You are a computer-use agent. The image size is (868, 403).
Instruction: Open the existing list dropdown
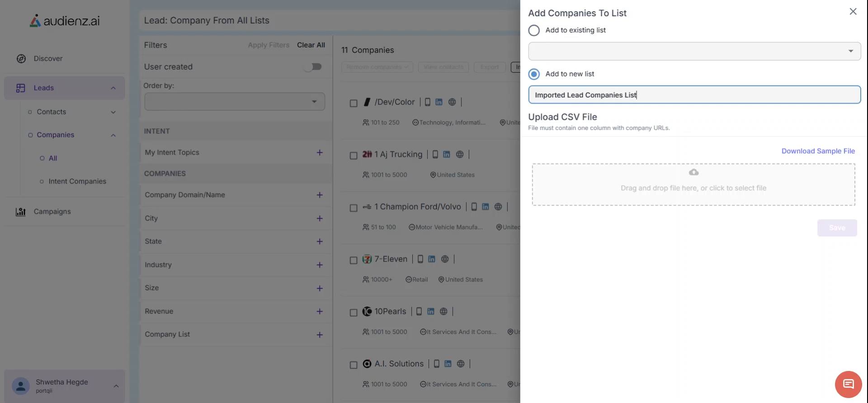(694, 51)
